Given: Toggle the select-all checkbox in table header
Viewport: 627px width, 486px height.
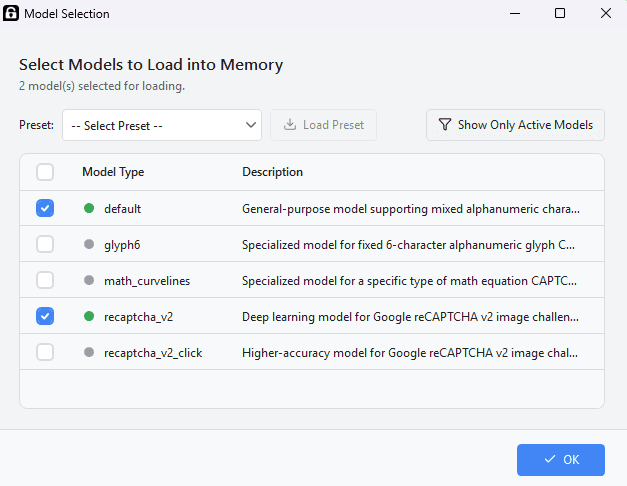Looking at the screenshot, I should 45,172.
